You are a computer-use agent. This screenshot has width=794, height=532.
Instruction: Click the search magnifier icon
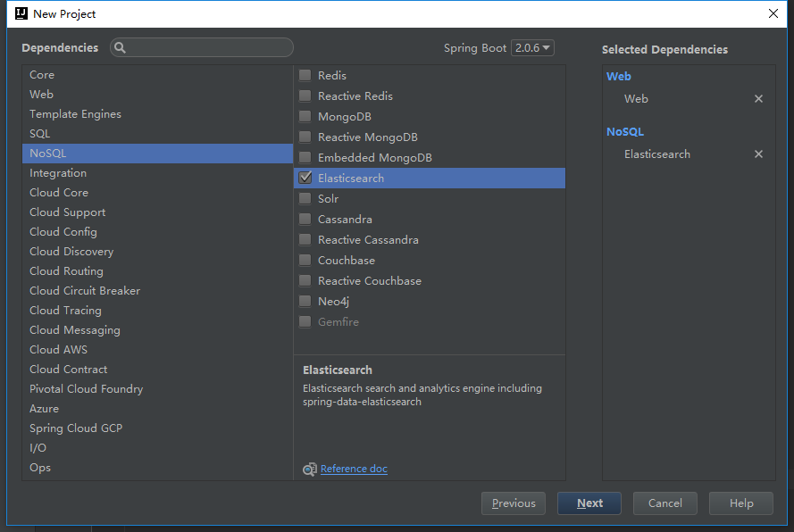[120, 47]
